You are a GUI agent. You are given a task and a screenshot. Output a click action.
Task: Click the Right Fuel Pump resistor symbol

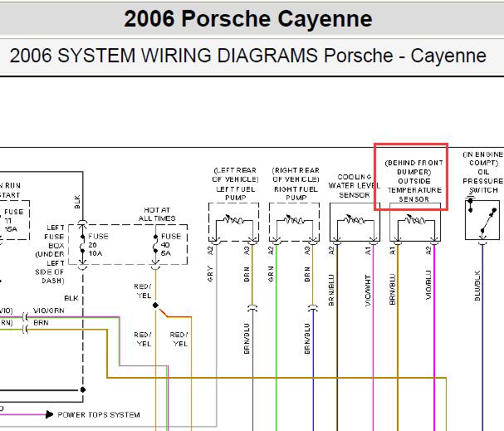(294, 219)
